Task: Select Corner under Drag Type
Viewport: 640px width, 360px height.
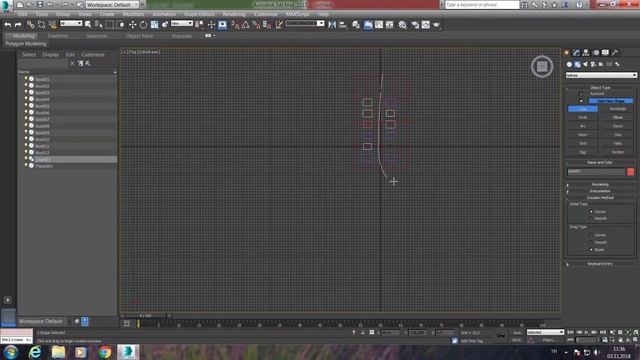Action: [591, 235]
